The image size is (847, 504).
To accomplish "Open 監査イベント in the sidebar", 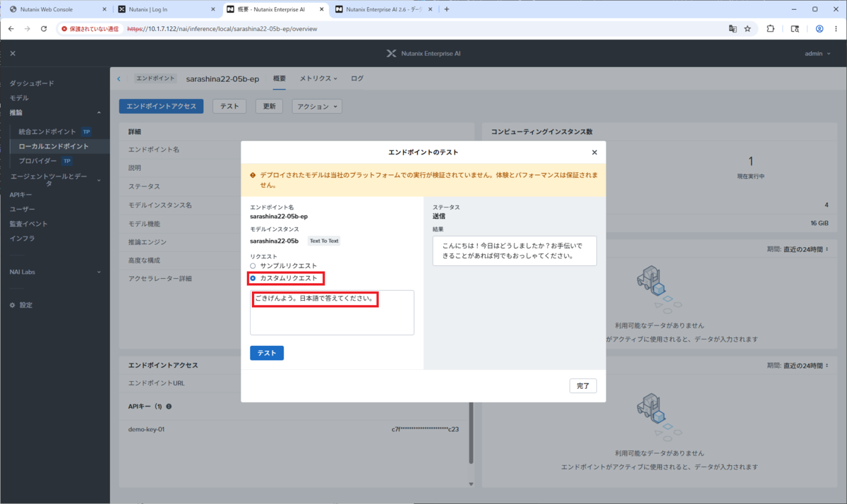I will click(x=28, y=224).
